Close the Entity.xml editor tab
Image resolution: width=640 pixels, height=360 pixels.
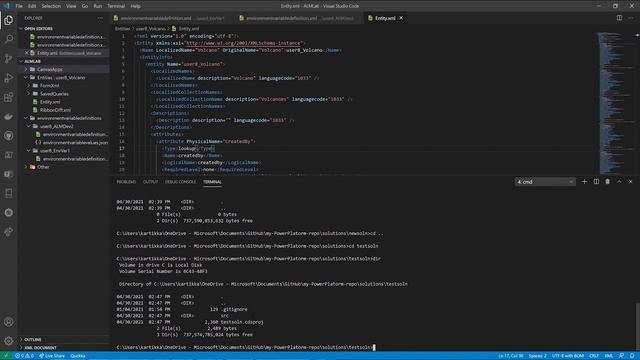pyautogui.click(x=401, y=18)
